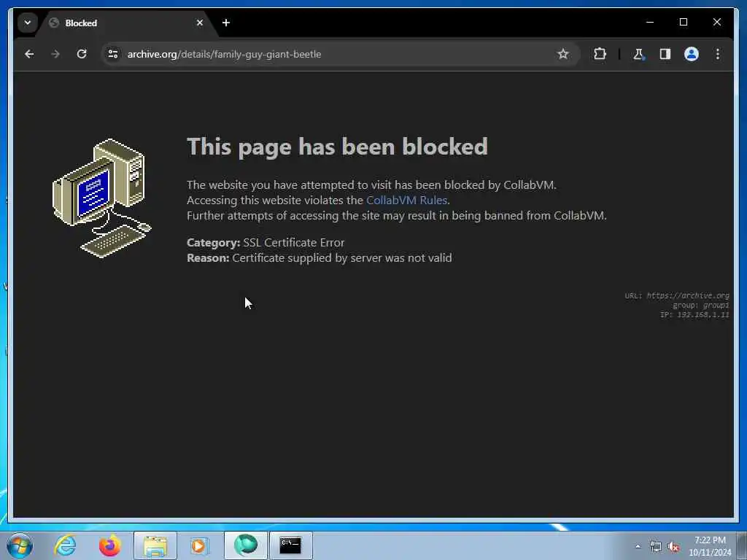Launch Internet Explorer from the taskbar
Screen dimensions: 747x560
[65, 545]
